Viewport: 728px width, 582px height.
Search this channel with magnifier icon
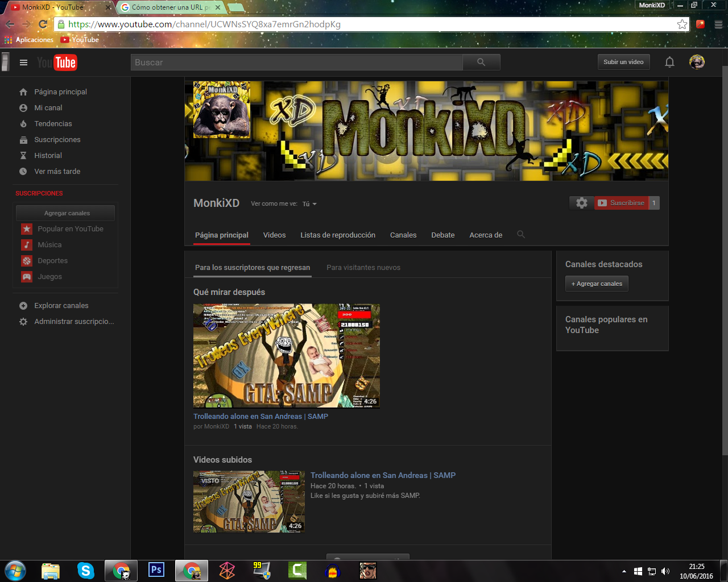(x=521, y=235)
